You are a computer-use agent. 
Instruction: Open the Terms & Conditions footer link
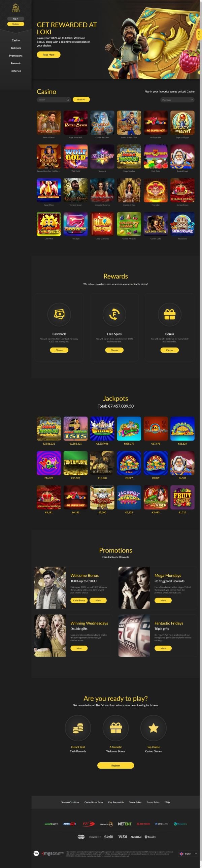click(x=70, y=802)
